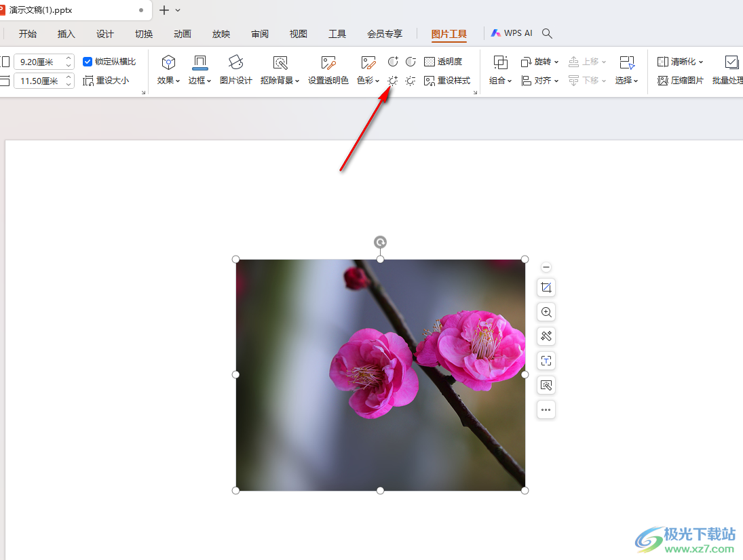This screenshot has width=743, height=560.
Task: Open the 清晰化 sharpen dropdown
Action: tap(680, 62)
